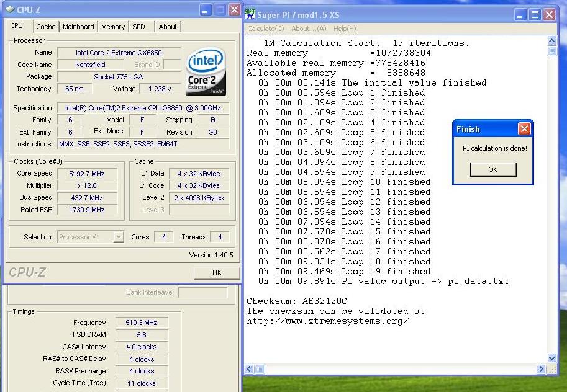Click the horizontal scroll right arrow in Super PI
The height and width of the screenshot is (392, 567).
click(541, 369)
